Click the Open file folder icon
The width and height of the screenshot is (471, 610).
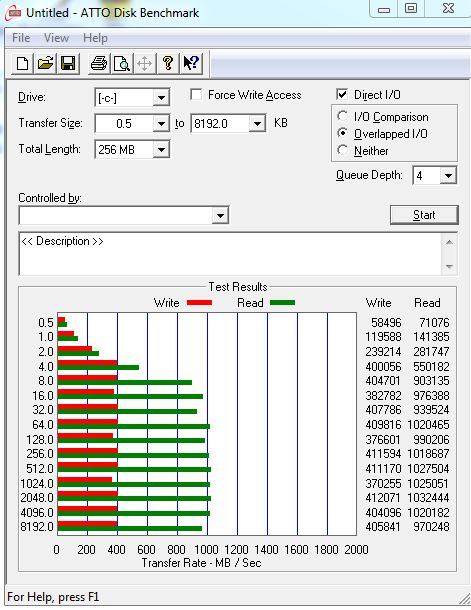(45, 63)
